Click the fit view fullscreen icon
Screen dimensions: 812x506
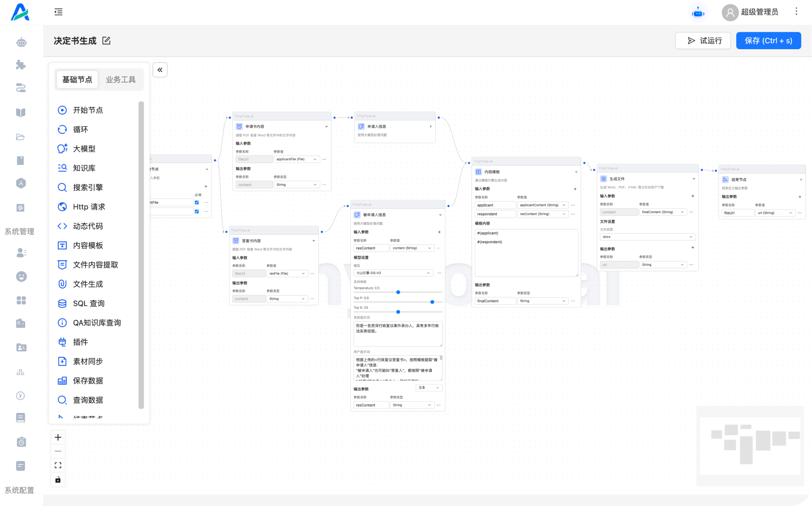(58, 465)
